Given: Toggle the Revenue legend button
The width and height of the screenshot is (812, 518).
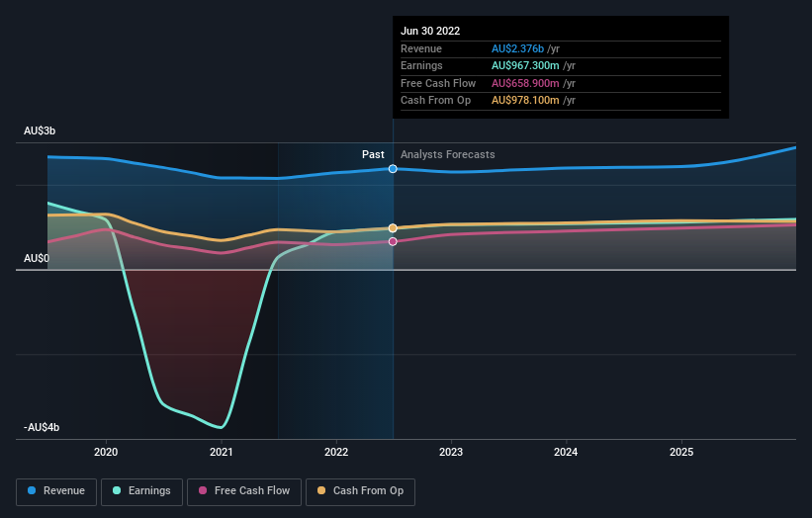Looking at the screenshot, I should (56, 491).
